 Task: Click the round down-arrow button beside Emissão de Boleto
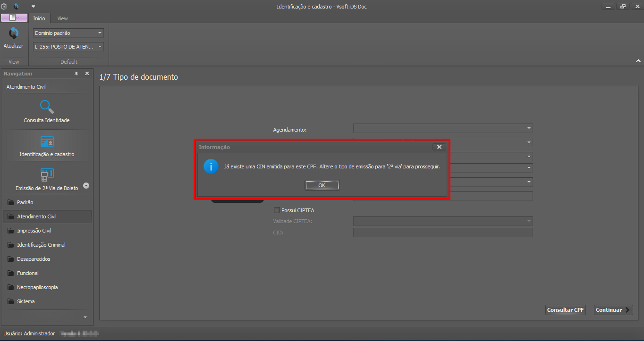pyautogui.click(x=86, y=186)
